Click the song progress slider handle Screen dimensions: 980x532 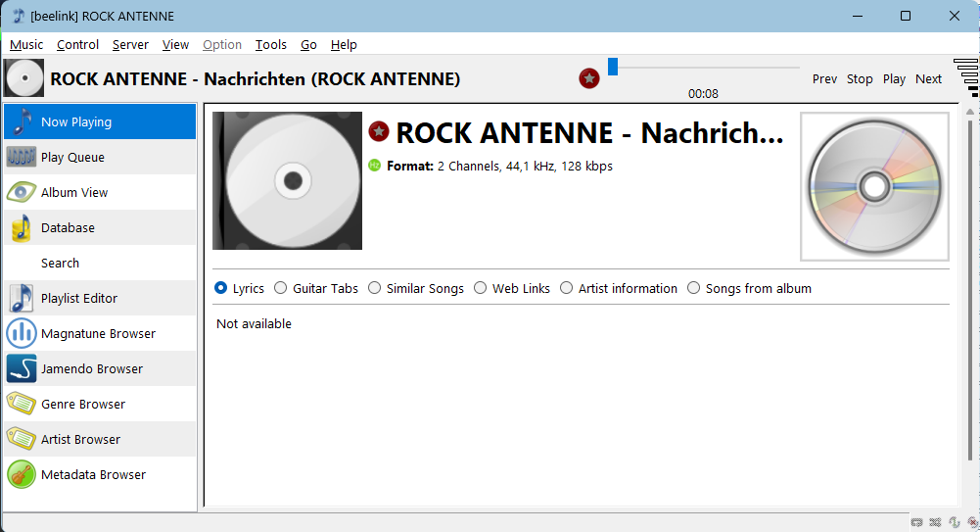[613, 67]
